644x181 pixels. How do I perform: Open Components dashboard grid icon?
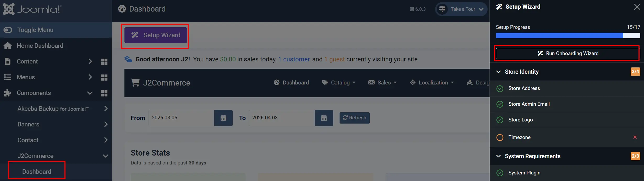pos(104,93)
